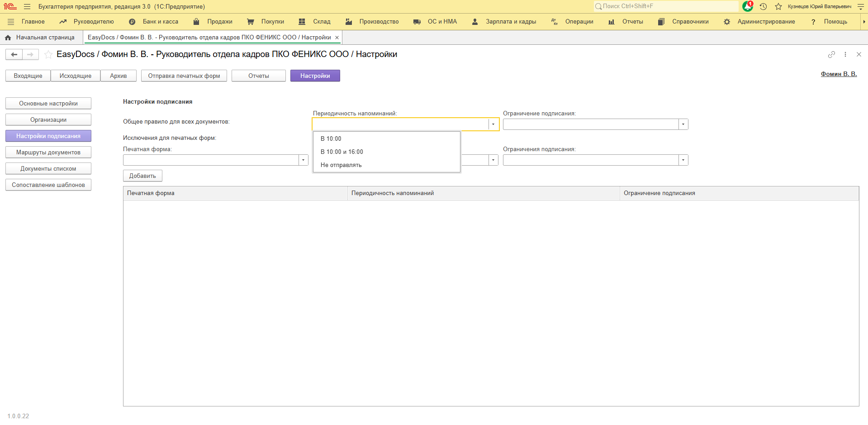Expand the Ограничение подписания dropdown
Screen dimensions: 868x425
pyautogui.click(x=683, y=124)
